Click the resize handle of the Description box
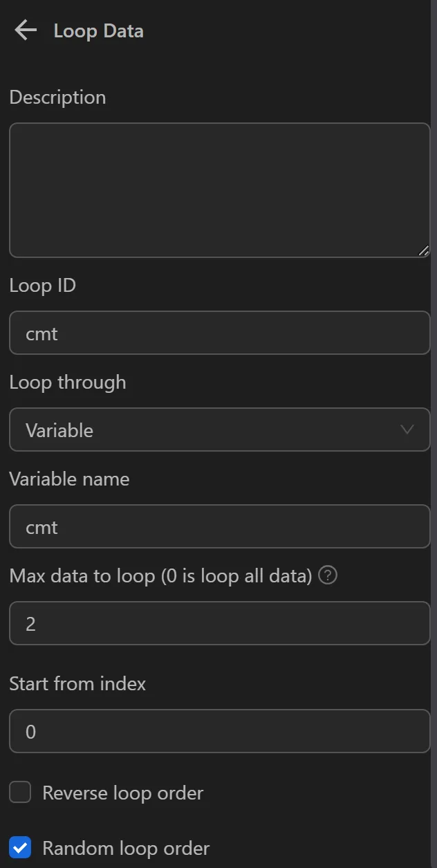 423,252
